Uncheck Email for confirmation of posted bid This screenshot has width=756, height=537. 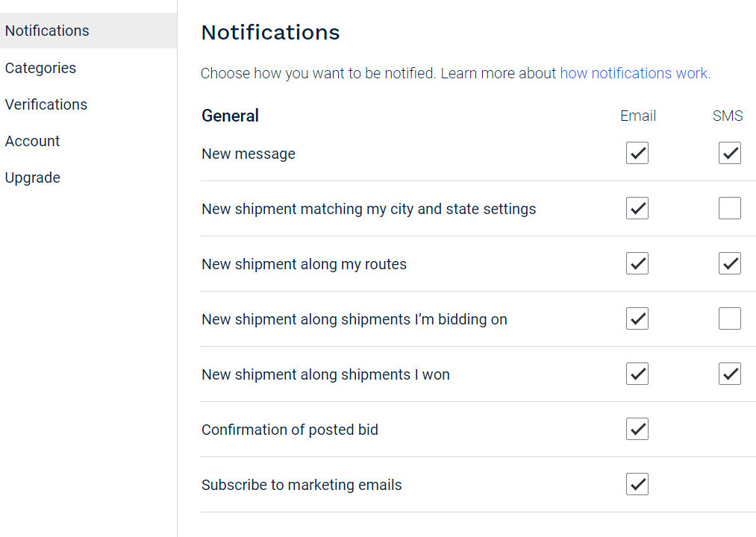click(x=637, y=430)
